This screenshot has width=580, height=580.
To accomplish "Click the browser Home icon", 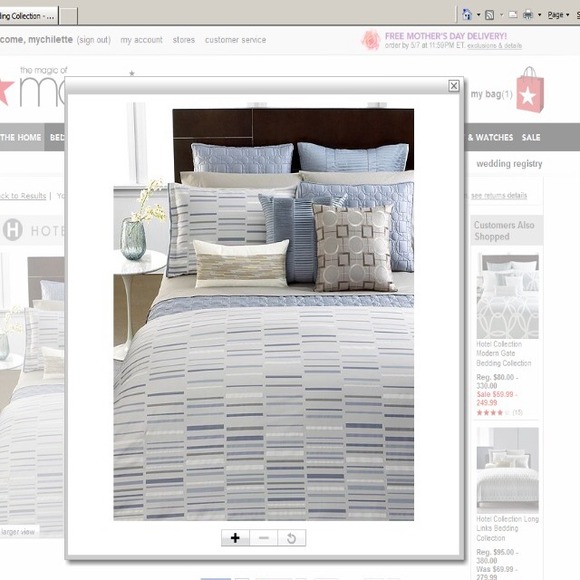I will tap(467, 15).
